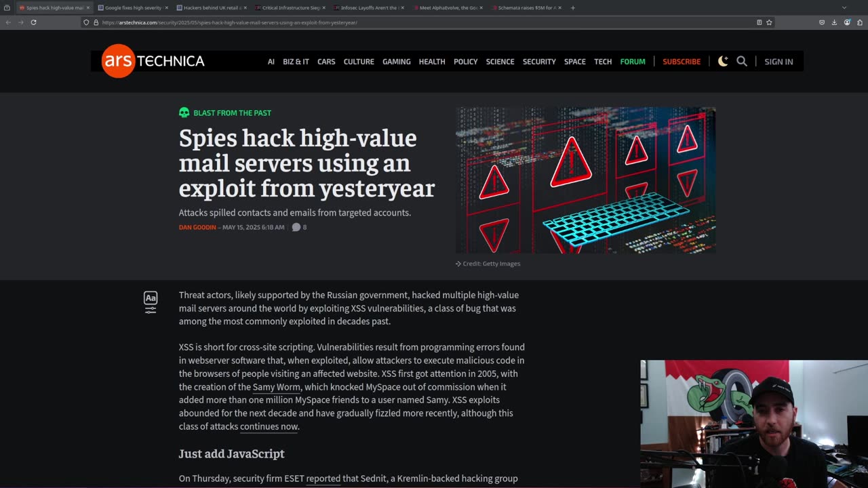The width and height of the screenshot is (868, 488).
Task: Close the Google fixes high severity tab
Action: [x=166, y=7]
